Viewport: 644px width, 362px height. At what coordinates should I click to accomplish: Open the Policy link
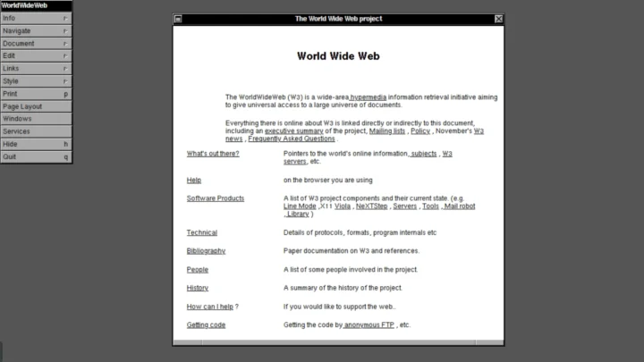420,130
